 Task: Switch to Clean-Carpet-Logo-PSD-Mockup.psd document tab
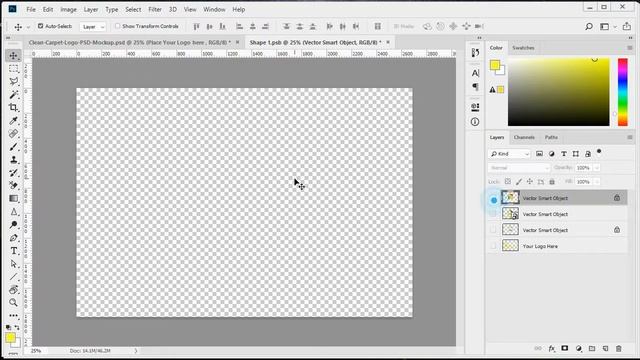[129, 42]
